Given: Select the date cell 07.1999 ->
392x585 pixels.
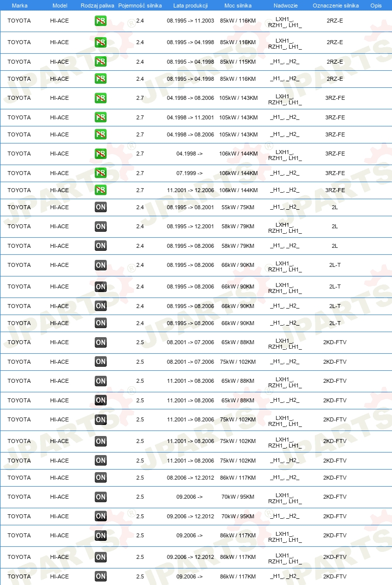Looking at the screenshot, I should [x=189, y=173].
